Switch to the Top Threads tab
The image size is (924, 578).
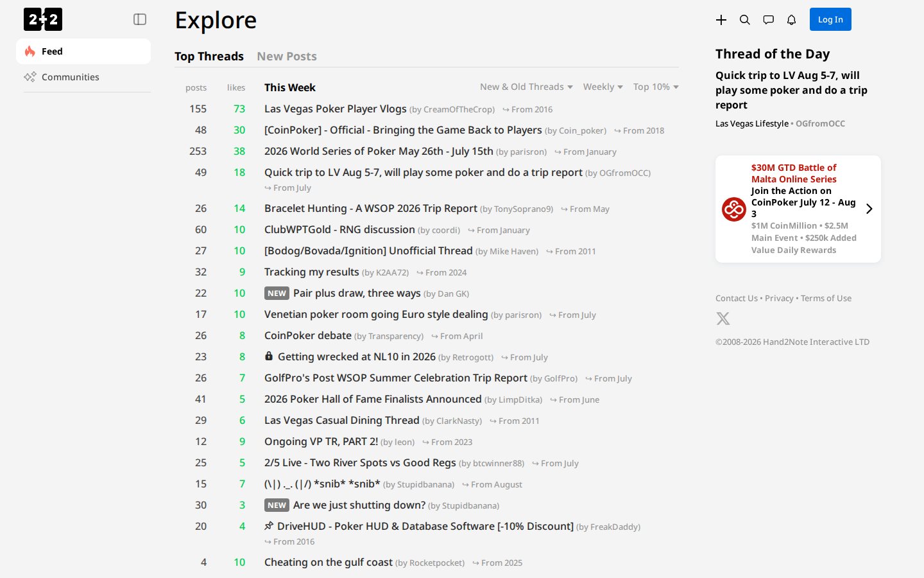tap(209, 57)
